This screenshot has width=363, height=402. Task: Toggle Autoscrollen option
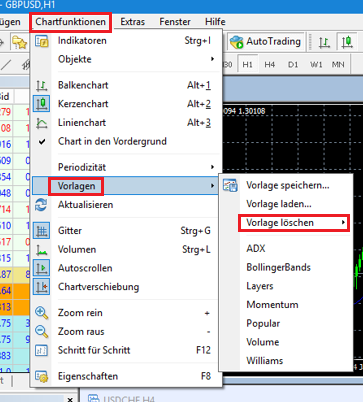coord(126,268)
